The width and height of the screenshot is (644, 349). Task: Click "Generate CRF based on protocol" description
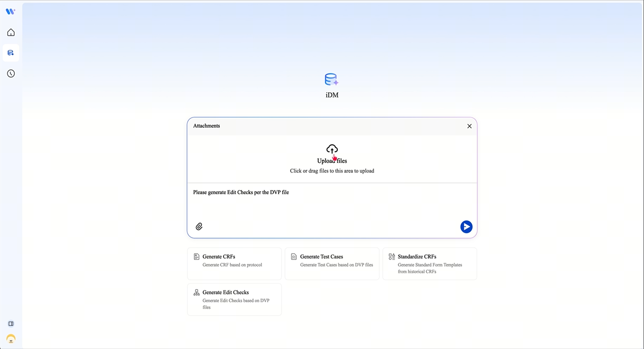click(232, 265)
